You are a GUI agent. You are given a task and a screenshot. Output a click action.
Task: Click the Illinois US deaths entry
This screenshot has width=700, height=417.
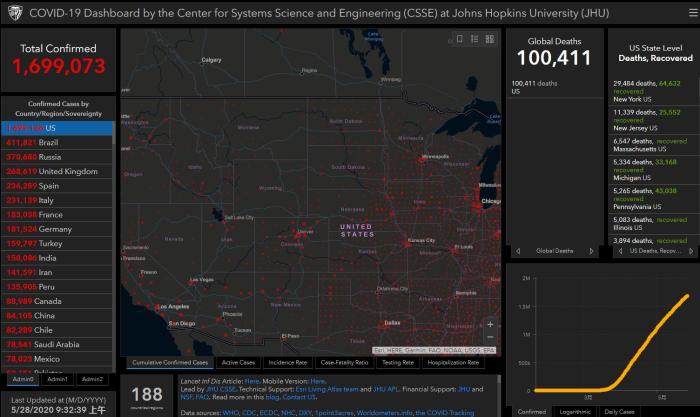(x=654, y=223)
